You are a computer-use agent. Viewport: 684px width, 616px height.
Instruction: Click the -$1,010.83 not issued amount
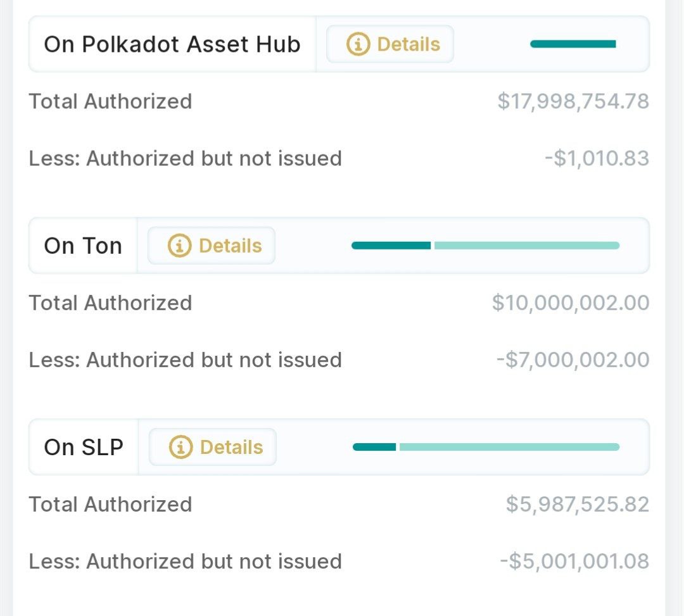[x=597, y=158]
